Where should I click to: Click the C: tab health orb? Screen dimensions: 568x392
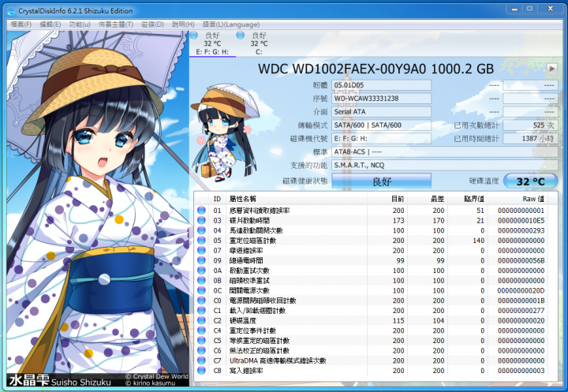(x=240, y=35)
